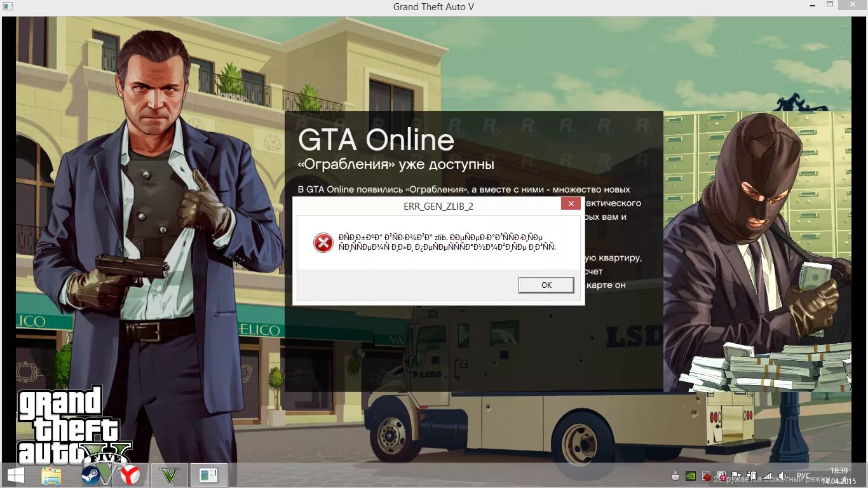Select the GTA V launcher icon on the taskbar
Screen dimensions: 868x488
168,475
